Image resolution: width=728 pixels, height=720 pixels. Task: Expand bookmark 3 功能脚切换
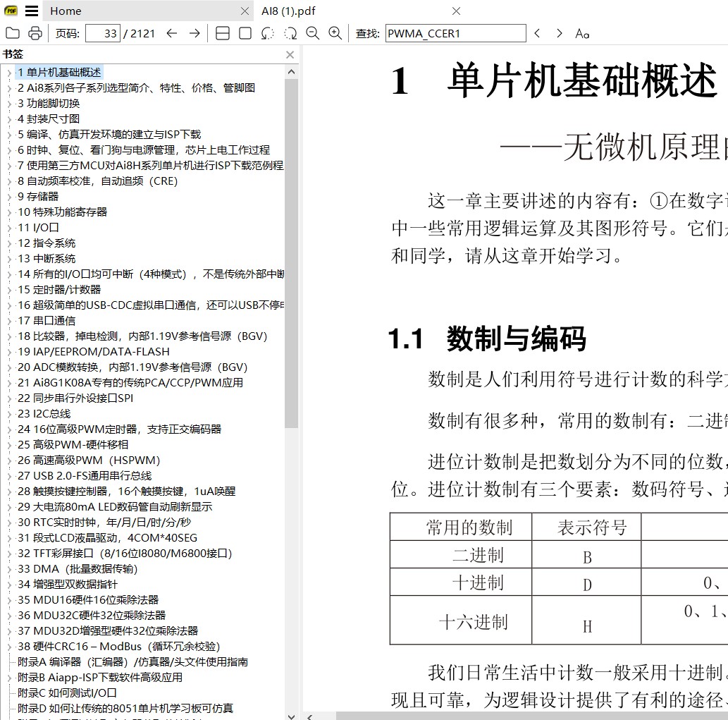coord(9,104)
